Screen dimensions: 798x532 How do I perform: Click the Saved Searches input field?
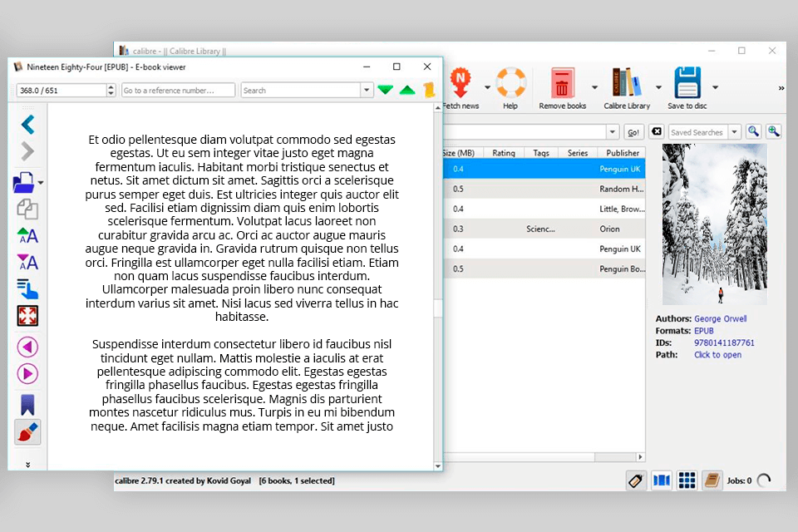pos(697,132)
